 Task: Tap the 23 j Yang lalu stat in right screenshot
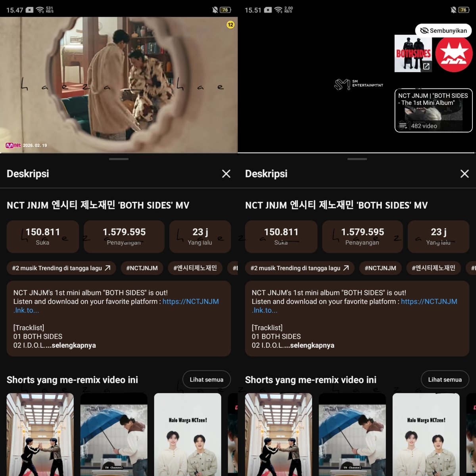point(438,237)
